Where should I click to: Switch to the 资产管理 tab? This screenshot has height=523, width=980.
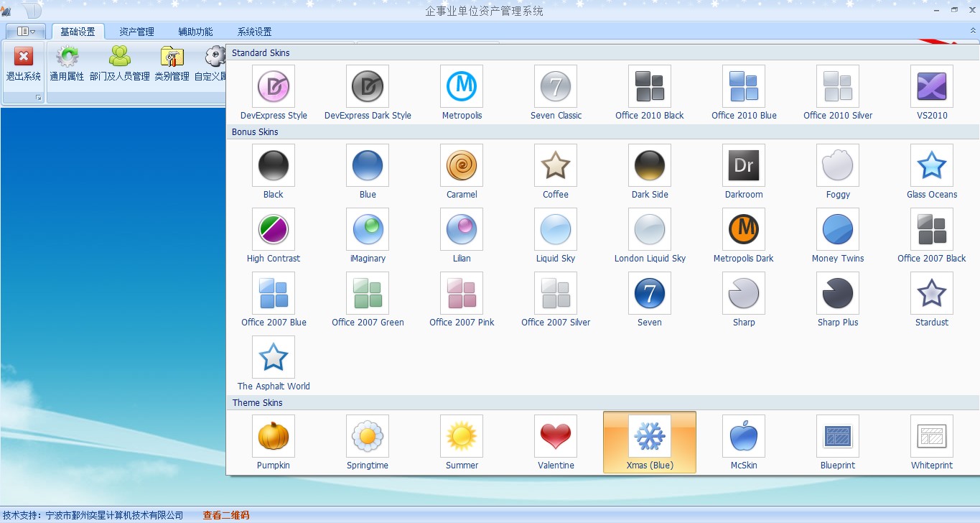pyautogui.click(x=136, y=32)
